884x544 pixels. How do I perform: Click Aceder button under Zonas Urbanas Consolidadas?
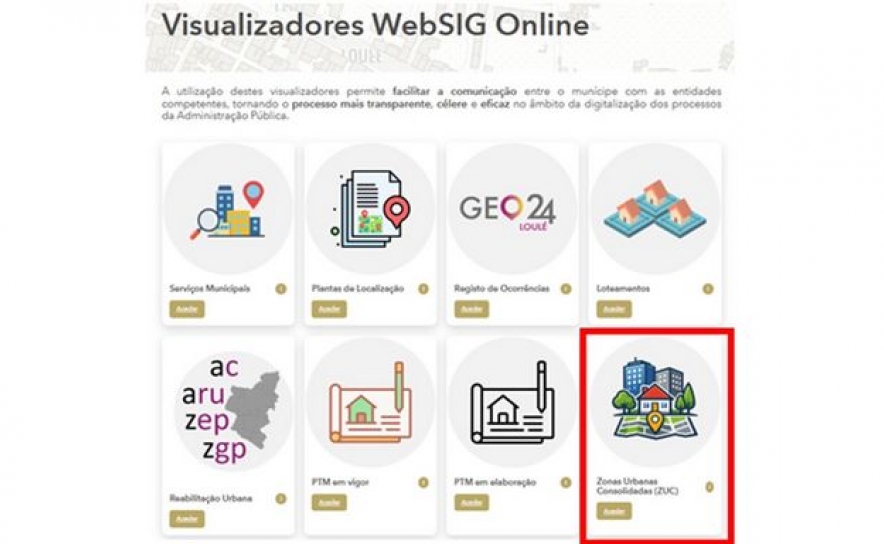pyautogui.click(x=614, y=511)
